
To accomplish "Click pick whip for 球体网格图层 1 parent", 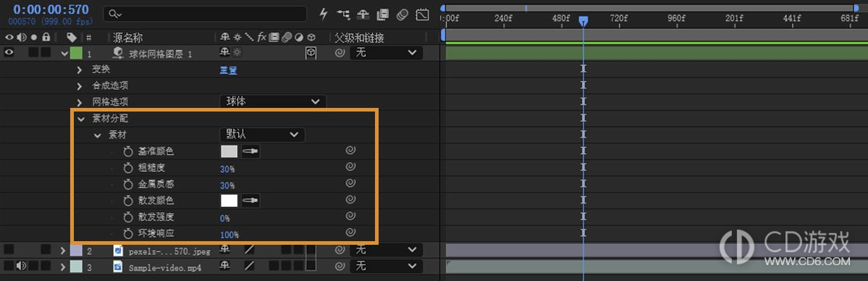I will [340, 53].
